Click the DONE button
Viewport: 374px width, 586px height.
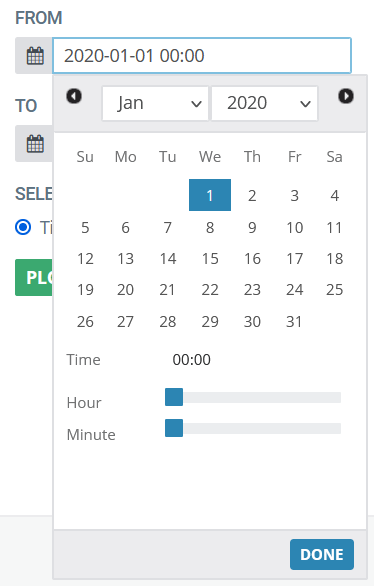tap(322, 554)
